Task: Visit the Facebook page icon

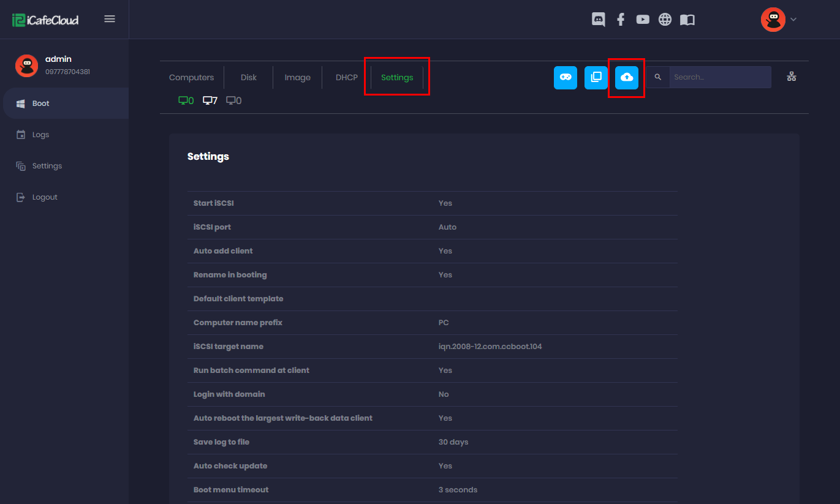Action: tap(620, 19)
